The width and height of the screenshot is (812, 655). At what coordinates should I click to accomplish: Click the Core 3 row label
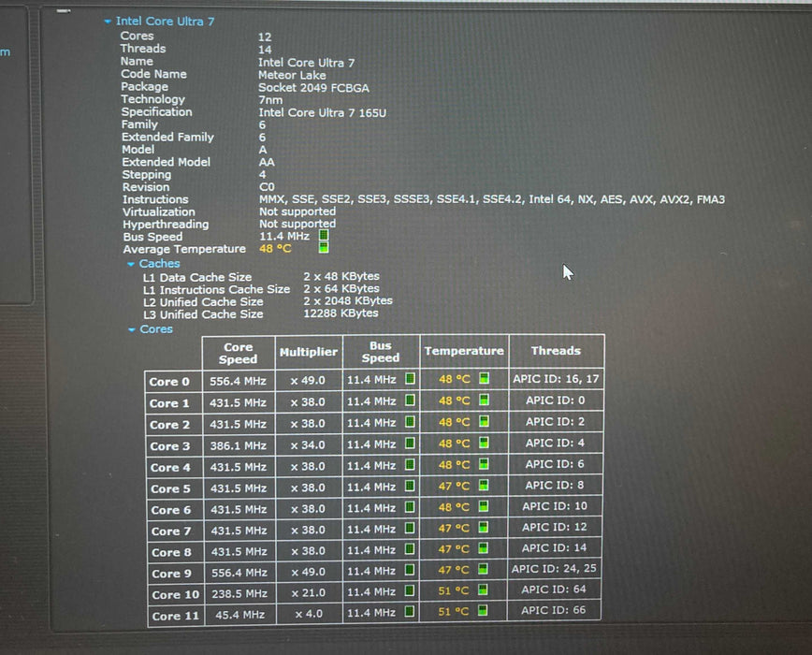pos(170,446)
